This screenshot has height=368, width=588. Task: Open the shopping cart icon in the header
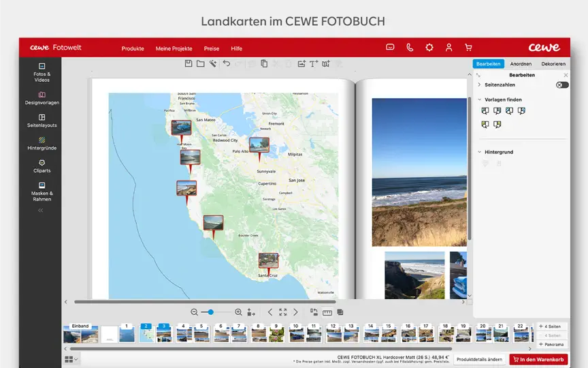tap(468, 47)
